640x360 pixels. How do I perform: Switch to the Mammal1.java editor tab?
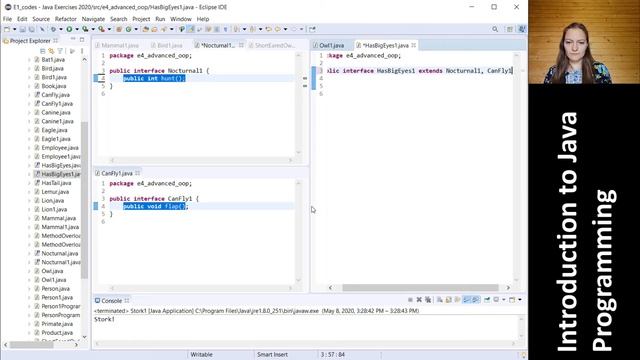[x=120, y=45]
